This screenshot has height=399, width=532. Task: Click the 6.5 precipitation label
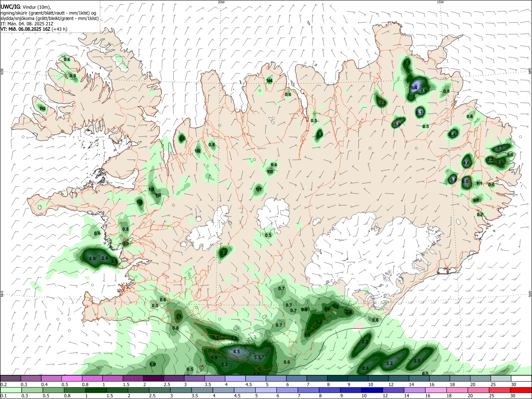point(453,180)
